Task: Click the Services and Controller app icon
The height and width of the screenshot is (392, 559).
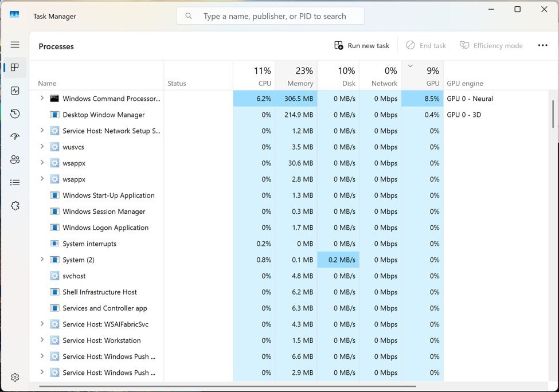Action: [x=54, y=308]
